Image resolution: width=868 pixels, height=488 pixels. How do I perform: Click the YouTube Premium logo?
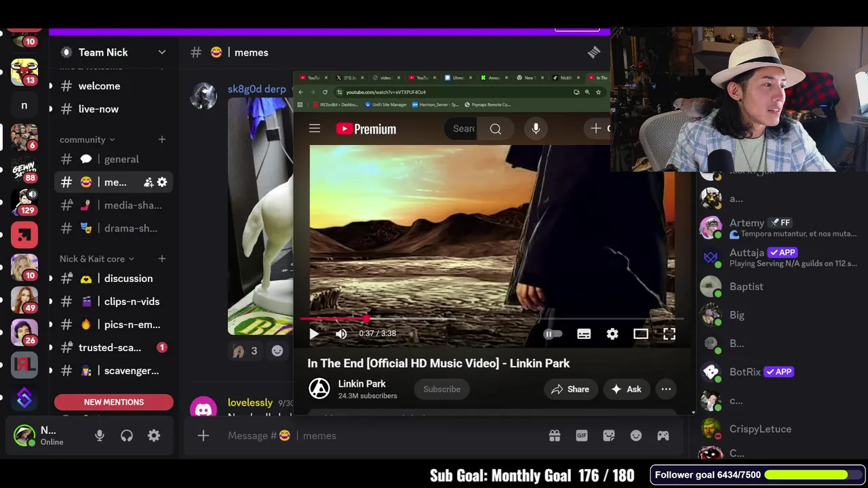(x=366, y=129)
